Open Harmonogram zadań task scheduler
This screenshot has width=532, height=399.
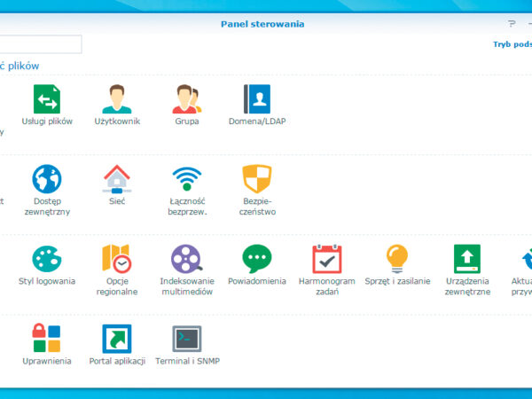pyautogui.click(x=326, y=259)
